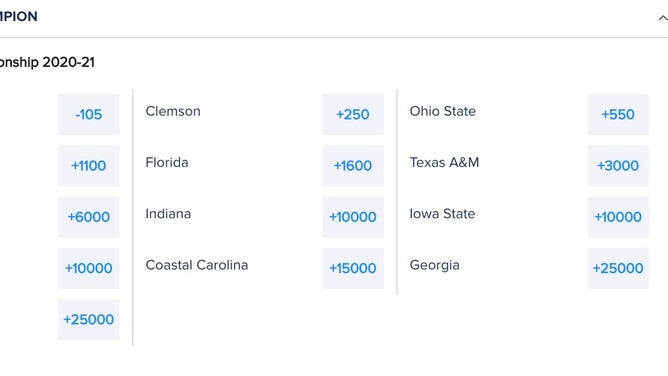Click the Ohio State team name
Screen dimensions: 668x376
pyautogui.click(x=443, y=111)
